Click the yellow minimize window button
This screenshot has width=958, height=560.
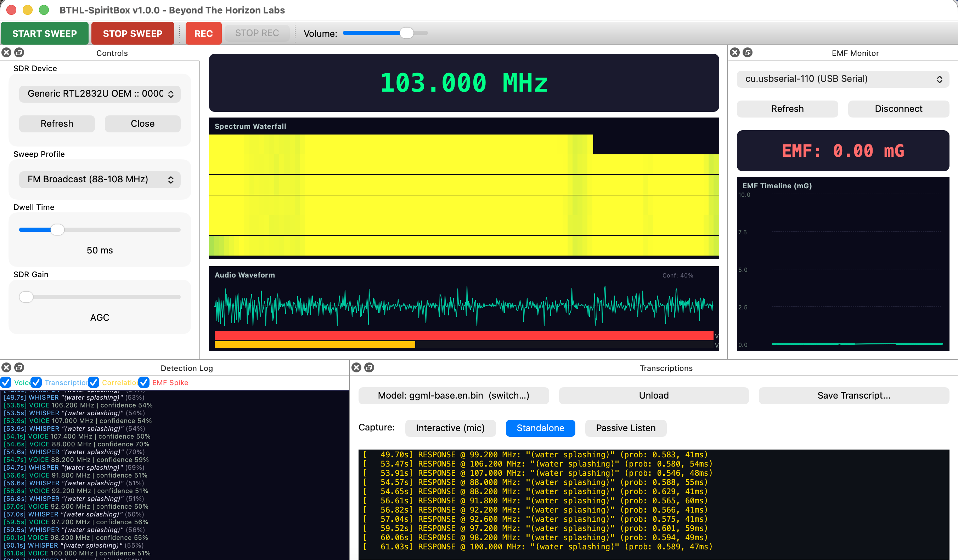28,10
